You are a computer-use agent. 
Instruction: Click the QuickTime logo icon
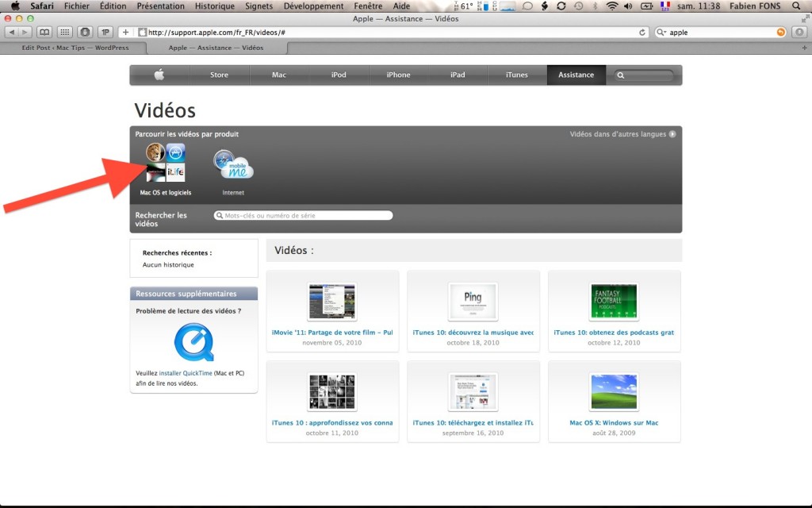coord(193,342)
